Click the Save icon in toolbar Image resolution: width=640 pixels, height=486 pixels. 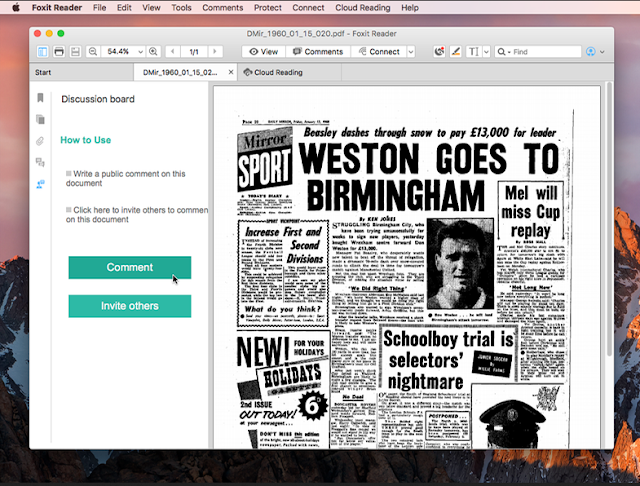pos(76,51)
